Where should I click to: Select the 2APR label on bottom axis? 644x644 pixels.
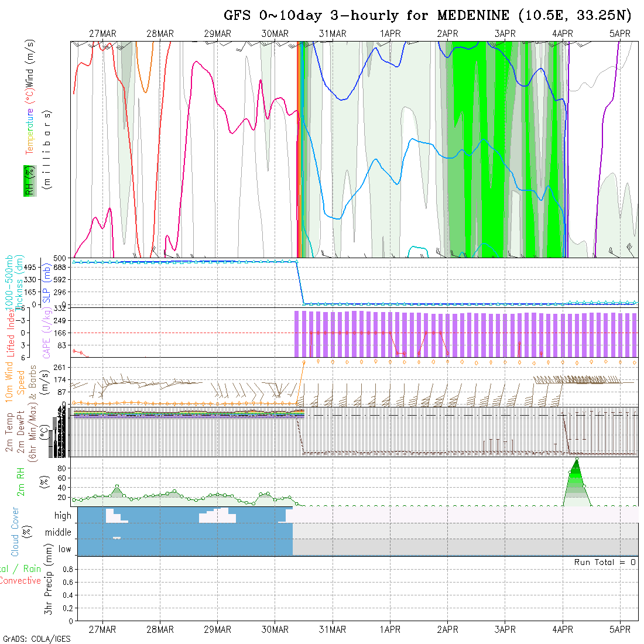click(x=447, y=629)
